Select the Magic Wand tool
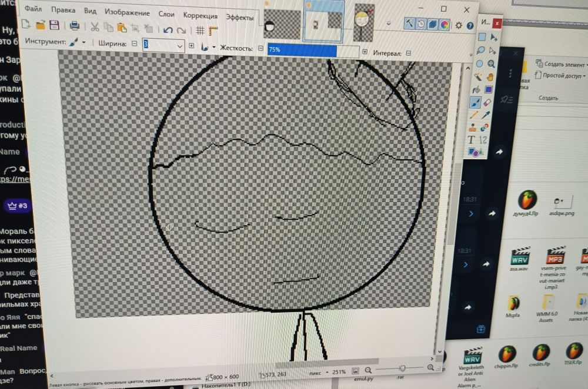The image size is (588, 389). click(477, 76)
